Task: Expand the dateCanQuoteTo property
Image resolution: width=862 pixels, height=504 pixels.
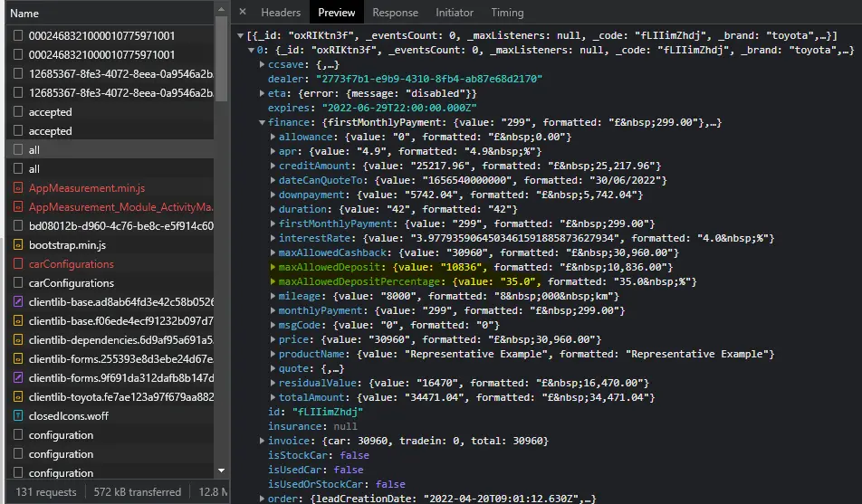Action: click(x=273, y=180)
